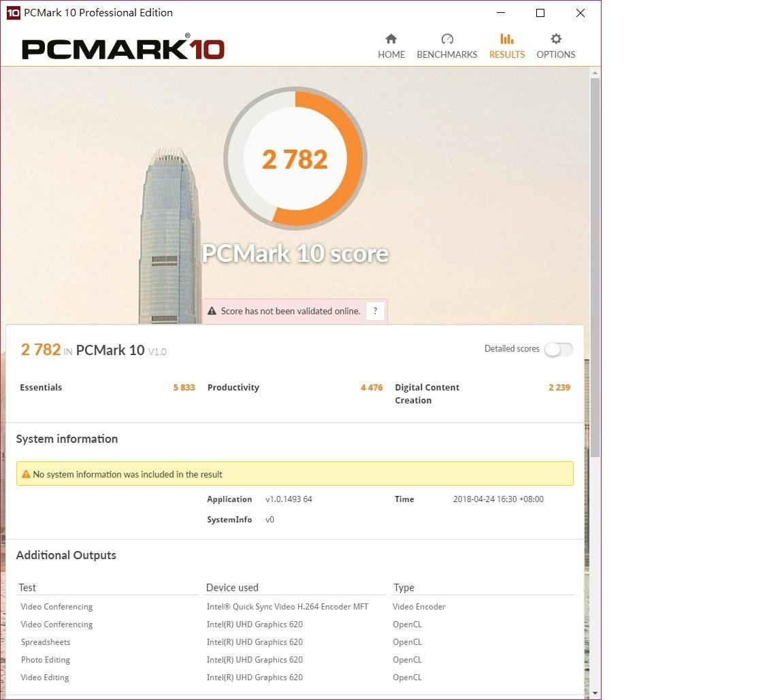
Task: Click the Essentials label
Action: coord(41,387)
